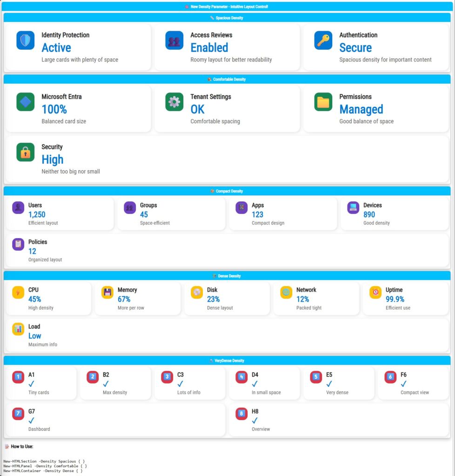The height and width of the screenshot is (476, 455).
Task: Click the Security padlock icon
Action: click(25, 152)
